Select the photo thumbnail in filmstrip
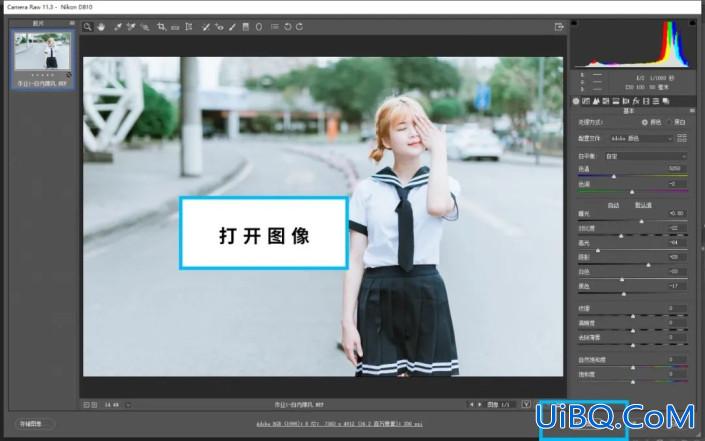The width and height of the screenshot is (705, 441). click(x=43, y=52)
